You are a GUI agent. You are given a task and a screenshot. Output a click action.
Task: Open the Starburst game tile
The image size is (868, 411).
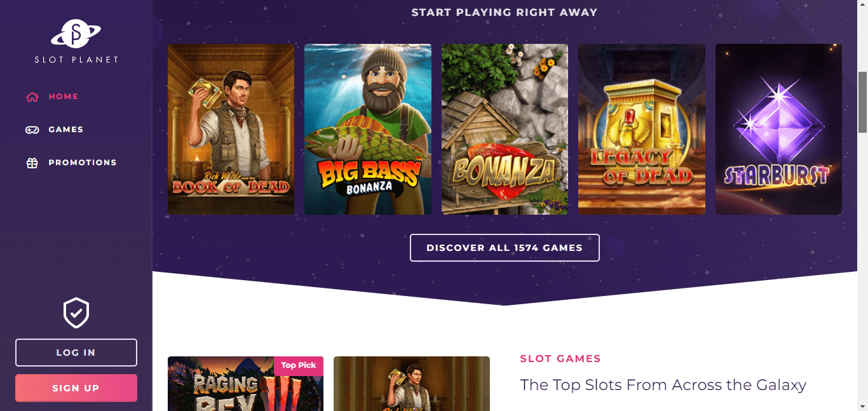click(778, 129)
